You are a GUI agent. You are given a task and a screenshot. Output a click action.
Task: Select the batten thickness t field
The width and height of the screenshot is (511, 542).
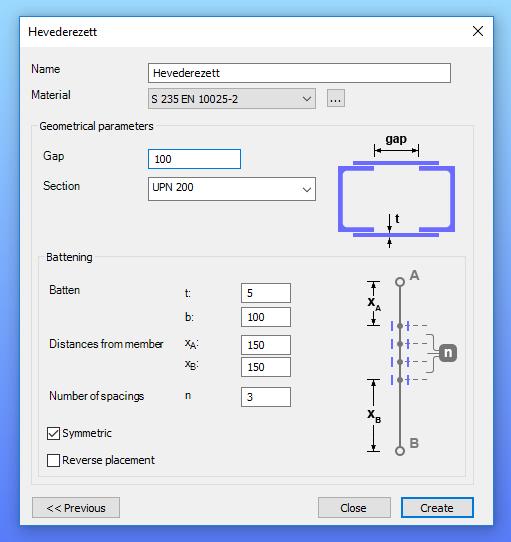click(266, 293)
